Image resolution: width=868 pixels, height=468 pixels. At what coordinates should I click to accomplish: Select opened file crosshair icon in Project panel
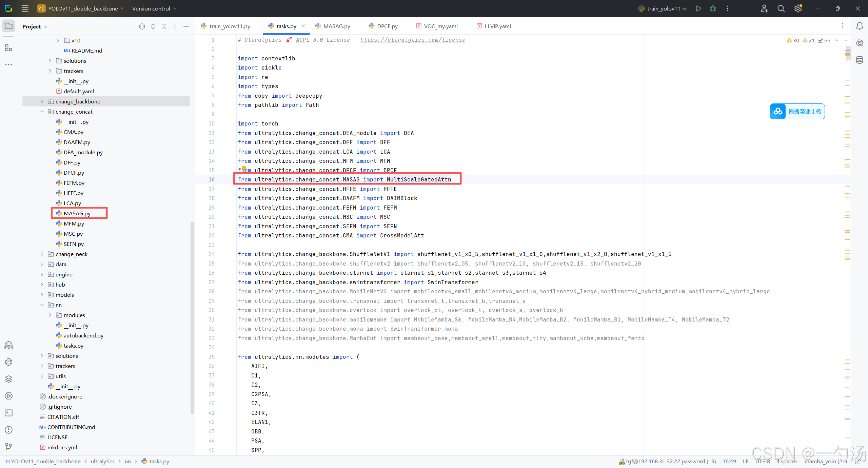click(x=142, y=26)
